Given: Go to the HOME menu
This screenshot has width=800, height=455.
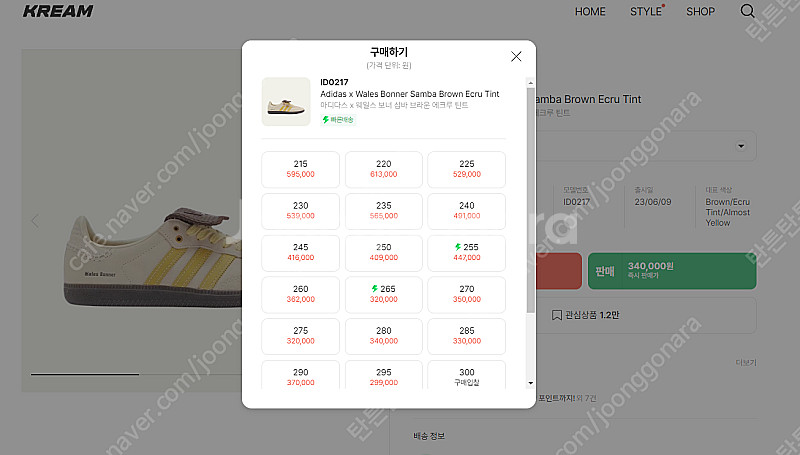Looking at the screenshot, I should click(x=590, y=11).
